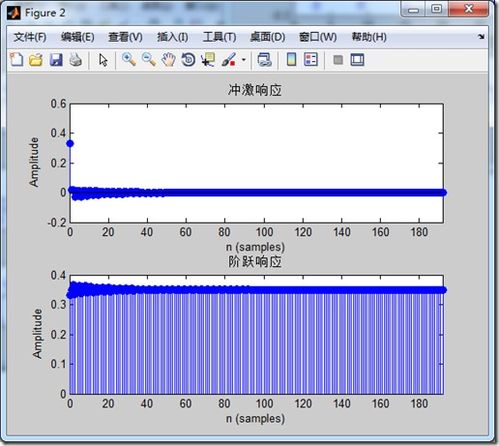This screenshot has width=499, height=446.
Task: Enable the Pan hand tool
Action: pos(169,60)
